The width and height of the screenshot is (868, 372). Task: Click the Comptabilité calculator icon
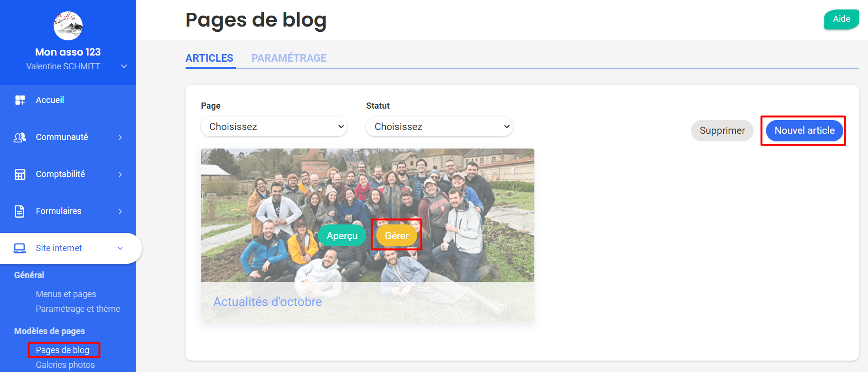(20, 174)
